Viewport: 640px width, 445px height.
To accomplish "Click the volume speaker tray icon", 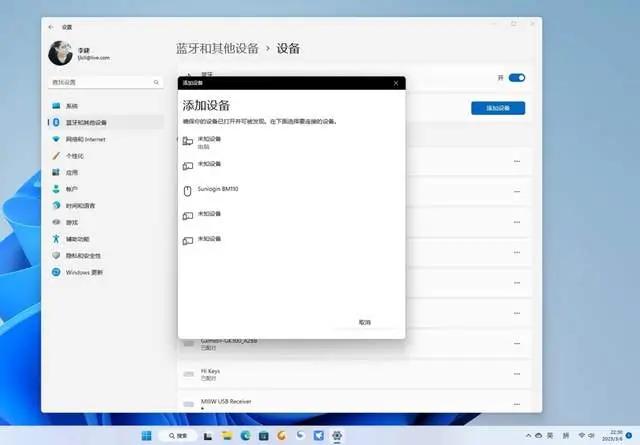I will click(x=591, y=436).
